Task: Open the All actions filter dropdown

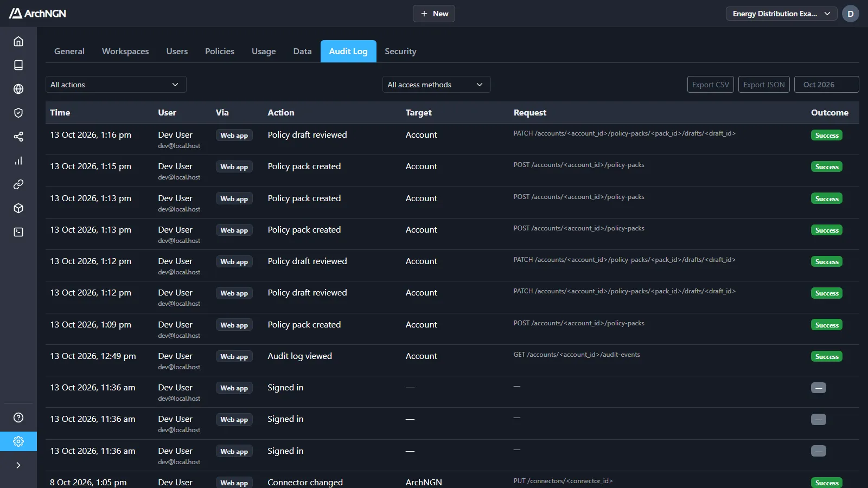Action: [116, 85]
